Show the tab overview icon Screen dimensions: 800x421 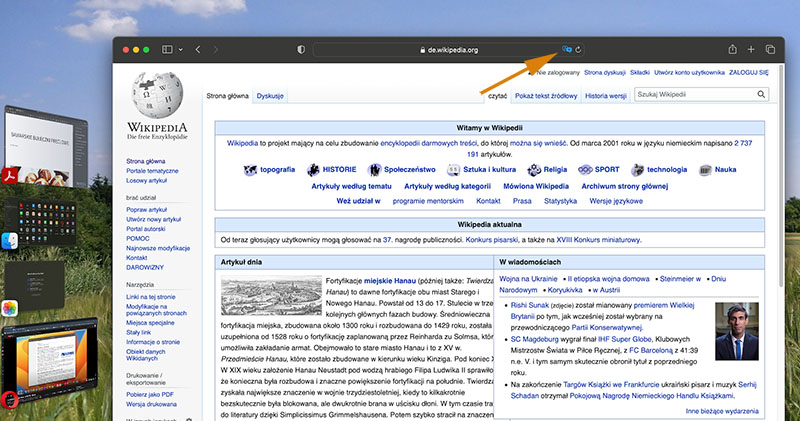coord(770,49)
